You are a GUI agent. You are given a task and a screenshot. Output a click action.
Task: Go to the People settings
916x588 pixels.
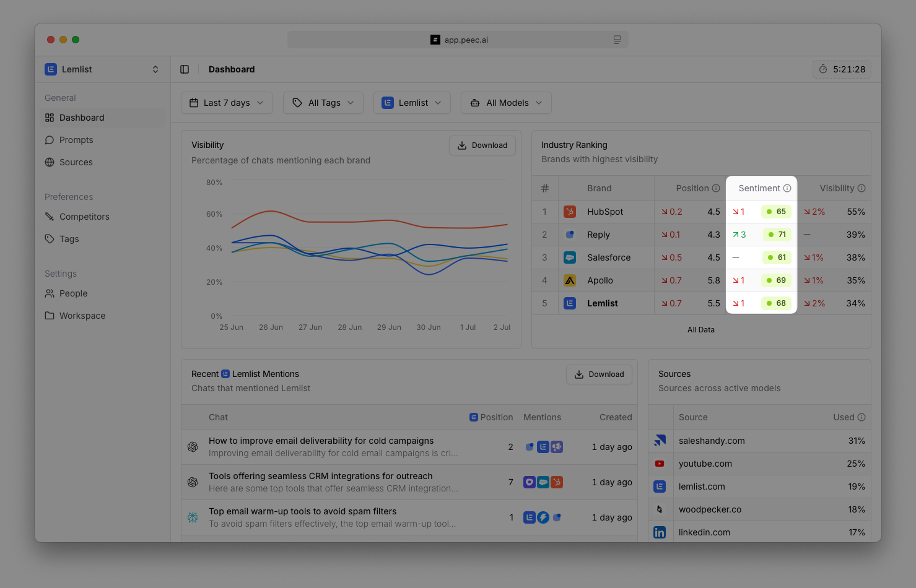73,293
